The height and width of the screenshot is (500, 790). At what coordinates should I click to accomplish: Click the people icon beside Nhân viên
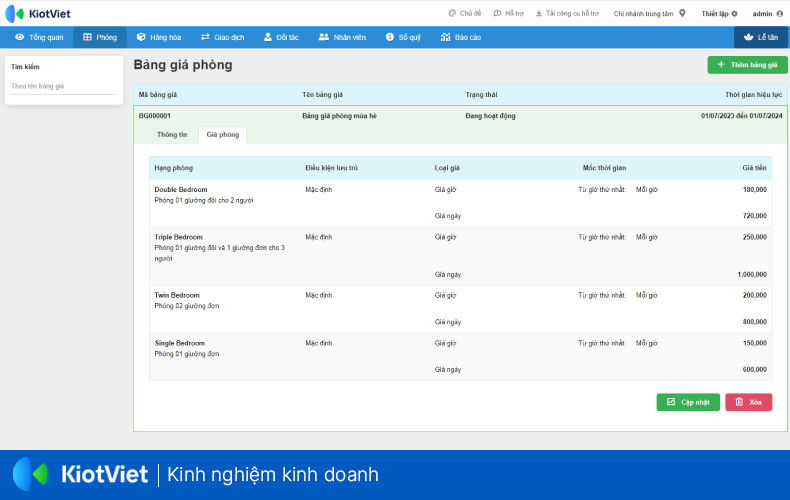(323, 37)
